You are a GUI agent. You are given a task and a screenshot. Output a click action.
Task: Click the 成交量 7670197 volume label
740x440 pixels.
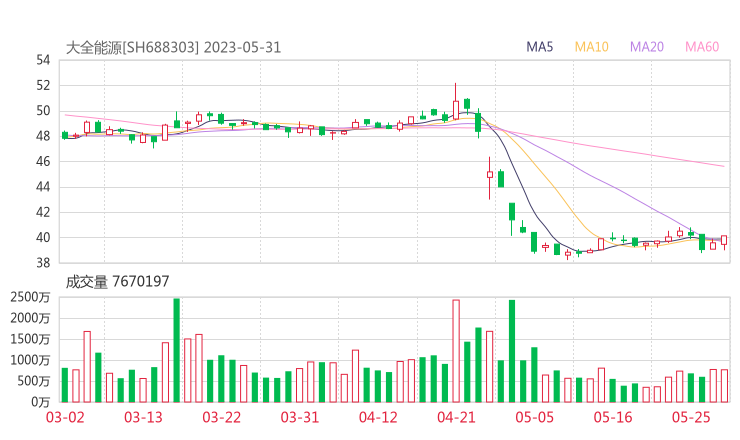pyautogui.click(x=117, y=282)
